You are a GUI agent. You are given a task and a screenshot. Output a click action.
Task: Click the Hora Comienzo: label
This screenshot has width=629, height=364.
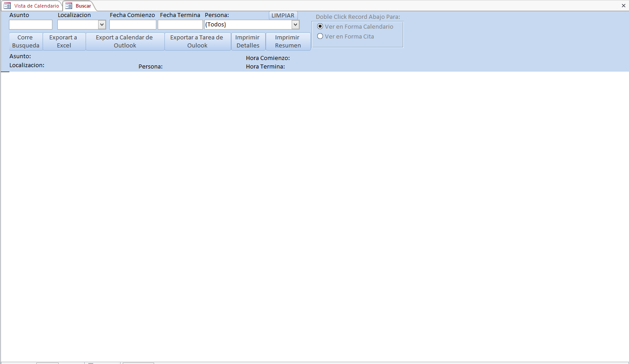coord(268,58)
